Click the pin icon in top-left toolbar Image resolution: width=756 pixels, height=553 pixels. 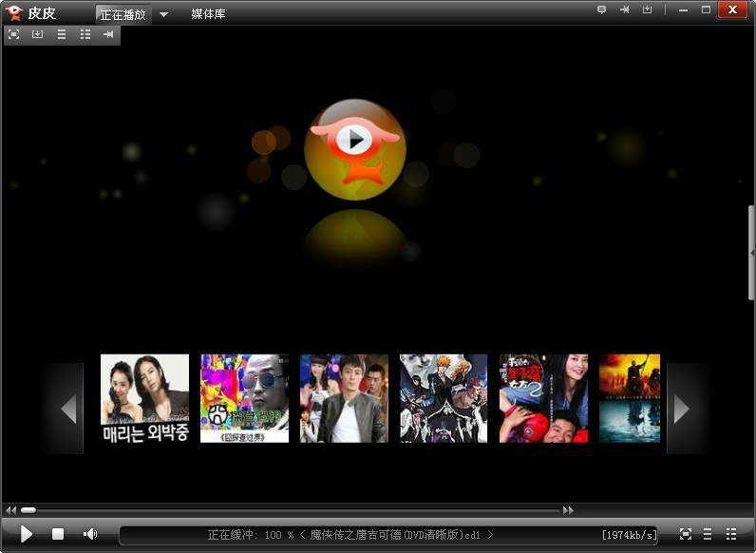pyautogui.click(x=108, y=34)
